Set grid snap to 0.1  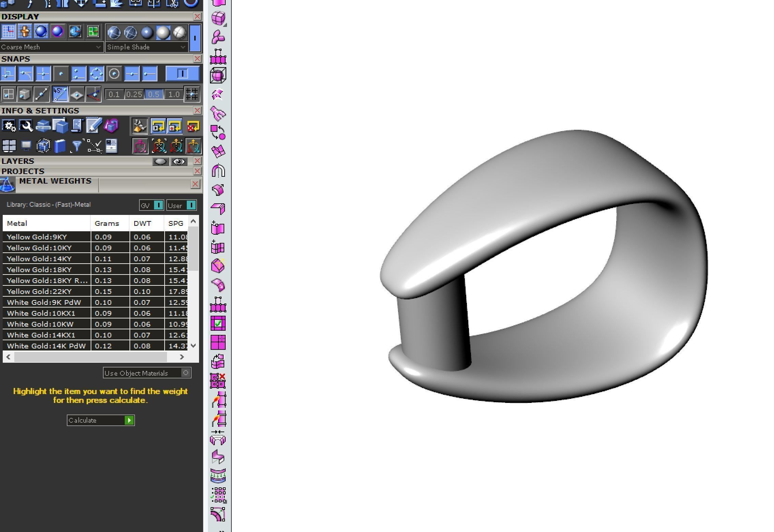pos(114,94)
